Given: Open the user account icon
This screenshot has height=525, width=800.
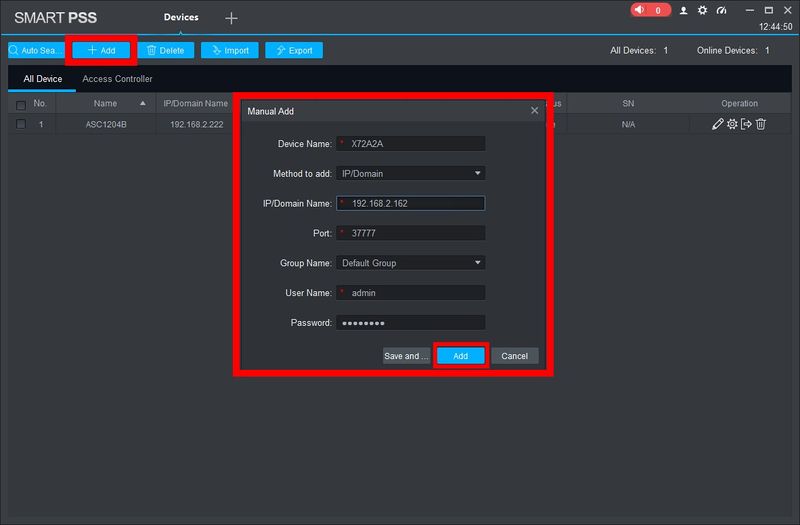Looking at the screenshot, I should coord(683,10).
